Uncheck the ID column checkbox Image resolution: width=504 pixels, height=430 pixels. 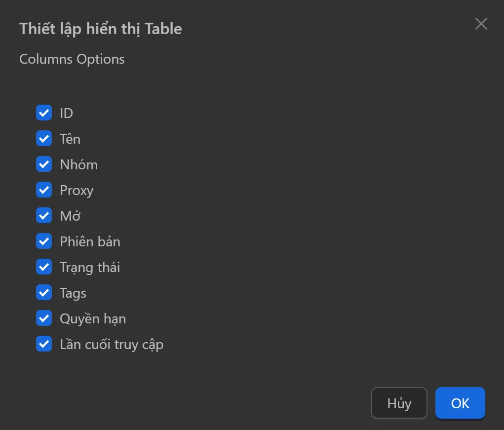(44, 113)
